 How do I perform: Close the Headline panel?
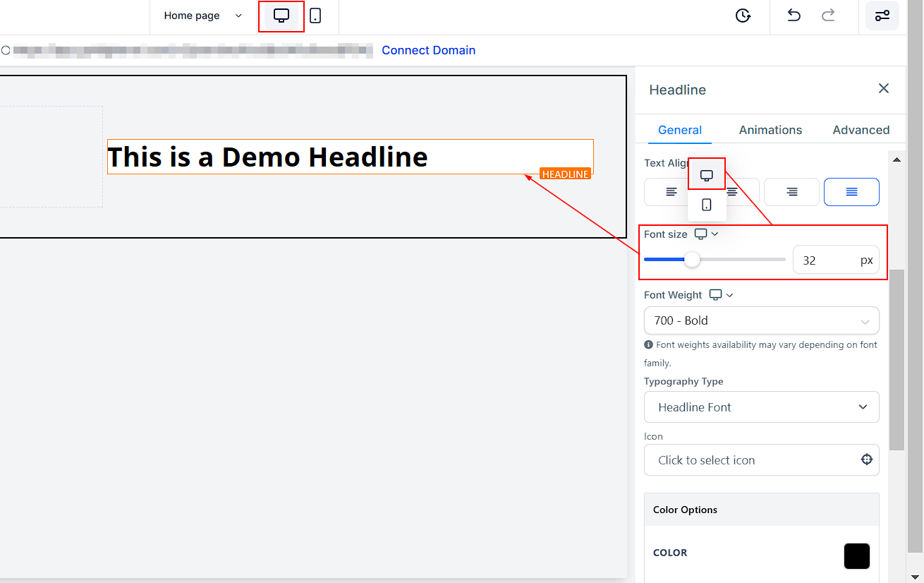[884, 88]
